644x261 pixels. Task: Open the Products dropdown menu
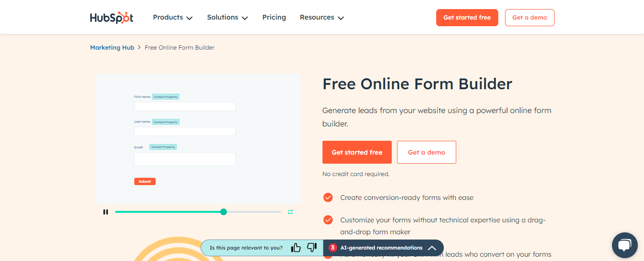(172, 18)
